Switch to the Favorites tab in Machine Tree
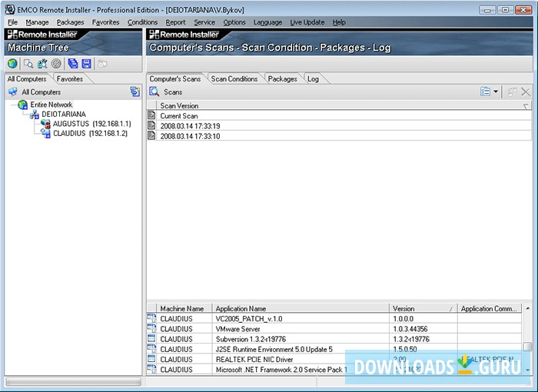This screenshot has height=392, width=538. [70, 79]
